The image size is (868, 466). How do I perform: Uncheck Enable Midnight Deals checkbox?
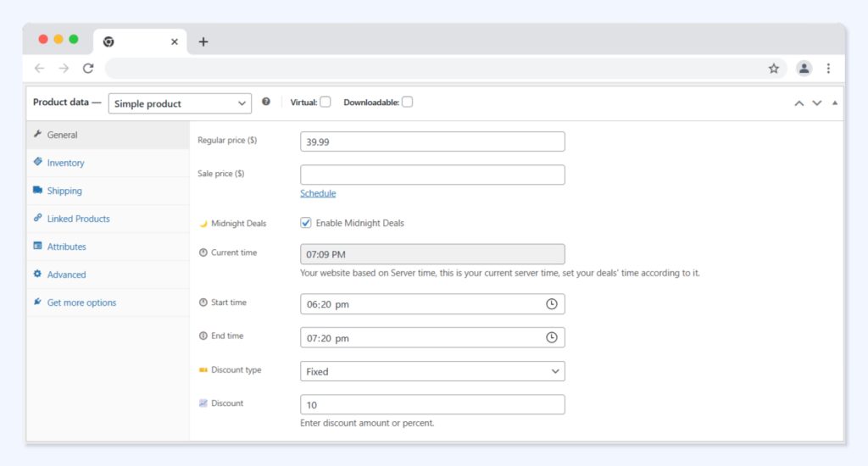[x=306, y=224]
